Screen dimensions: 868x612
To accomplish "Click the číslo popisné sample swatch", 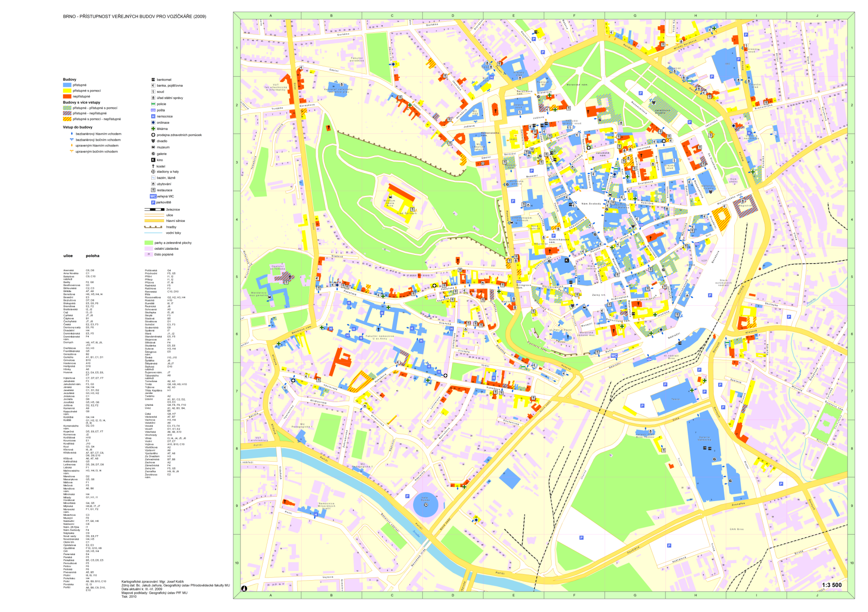I will pyautogui.click(x=148, y=254).
